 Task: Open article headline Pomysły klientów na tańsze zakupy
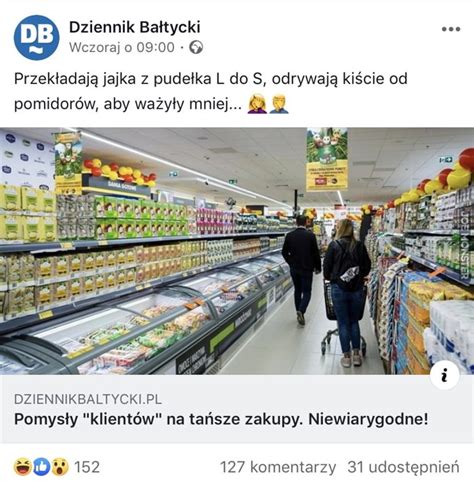click(221, 419)
